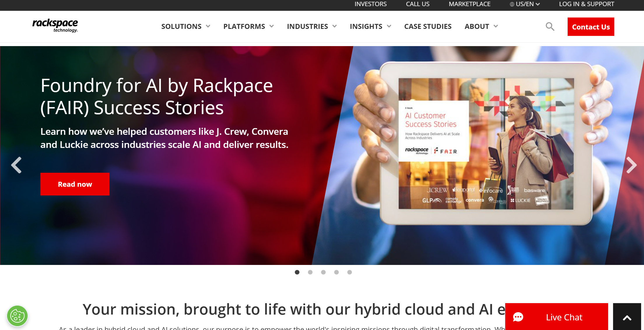Image resolution: width=644 pixels, height=330 pixels.
Task: Select the fifth carousel dot
Action: 350,272
